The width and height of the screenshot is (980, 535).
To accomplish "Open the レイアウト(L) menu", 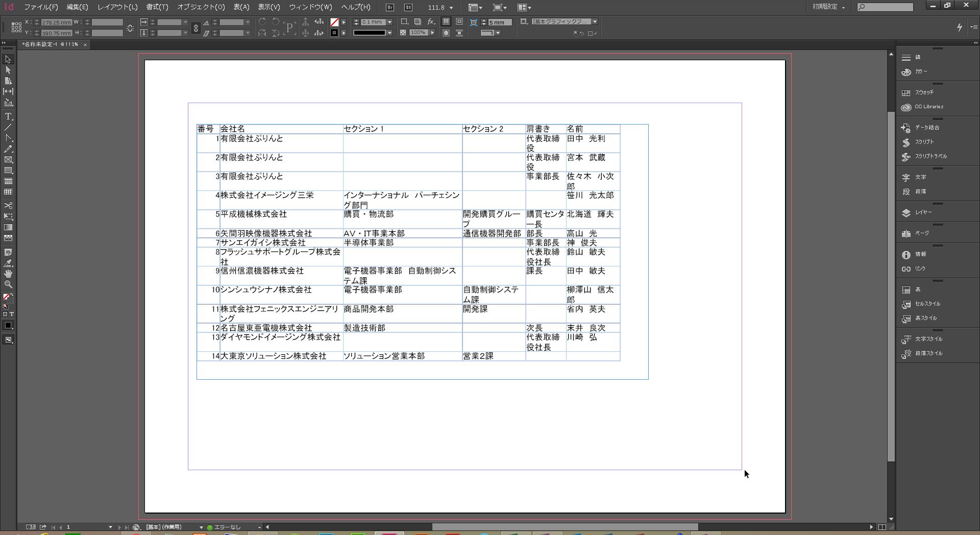I will pos(117,7).
